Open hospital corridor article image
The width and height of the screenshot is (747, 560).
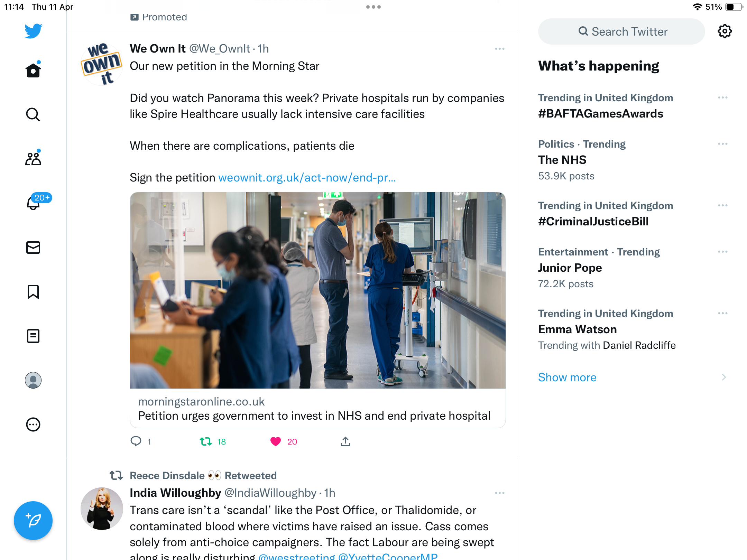[x=318, y=290]
